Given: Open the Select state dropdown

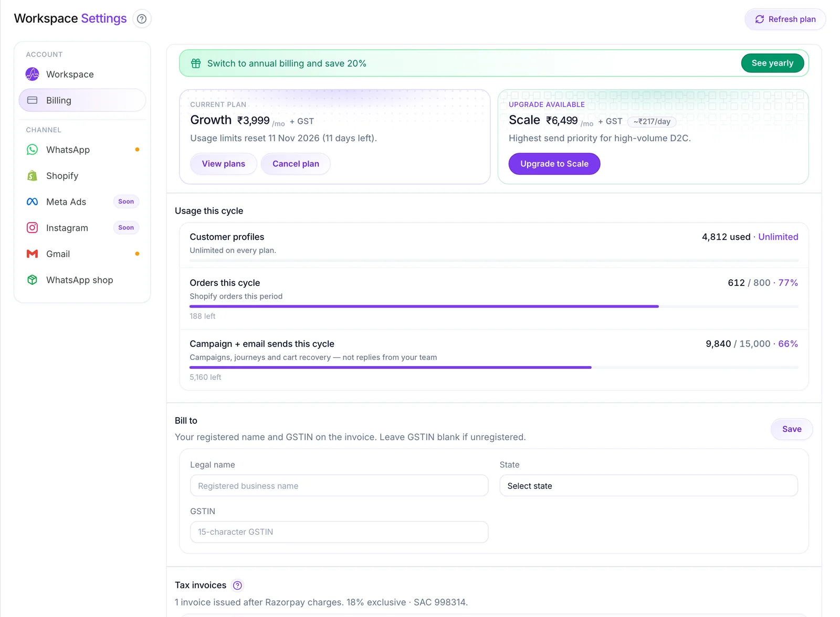Looking at the screenshot, I should (x=648, y=486).
